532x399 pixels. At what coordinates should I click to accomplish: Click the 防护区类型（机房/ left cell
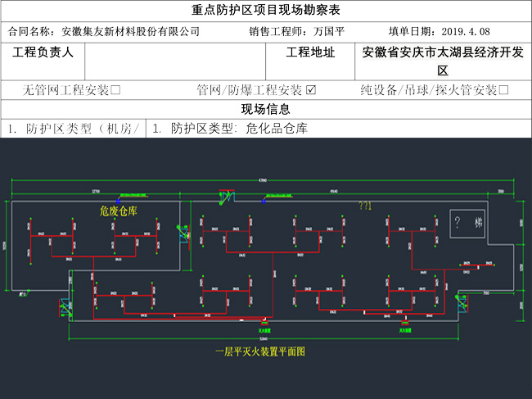pos(74,129)
